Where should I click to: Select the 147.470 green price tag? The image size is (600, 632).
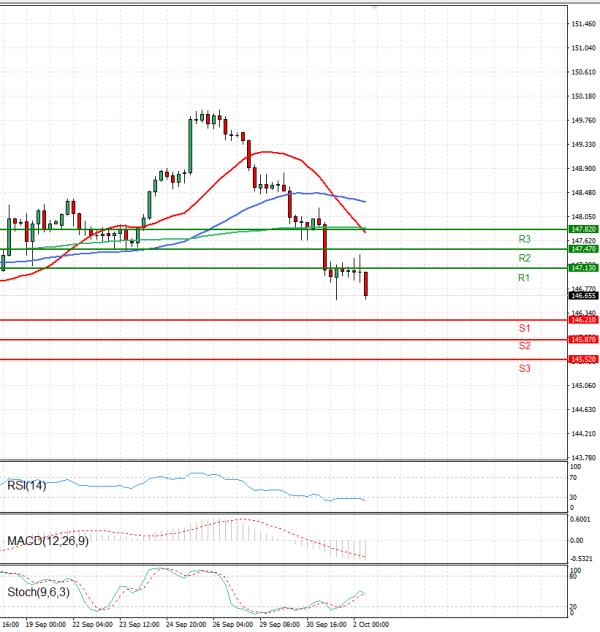[583, 248]
